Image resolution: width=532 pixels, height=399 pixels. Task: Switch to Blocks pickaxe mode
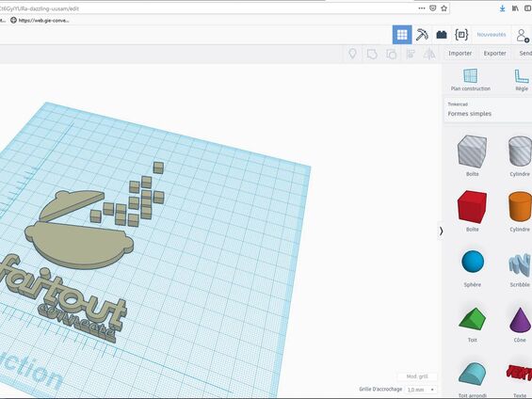pyautogui.click(x=422, y=35)
